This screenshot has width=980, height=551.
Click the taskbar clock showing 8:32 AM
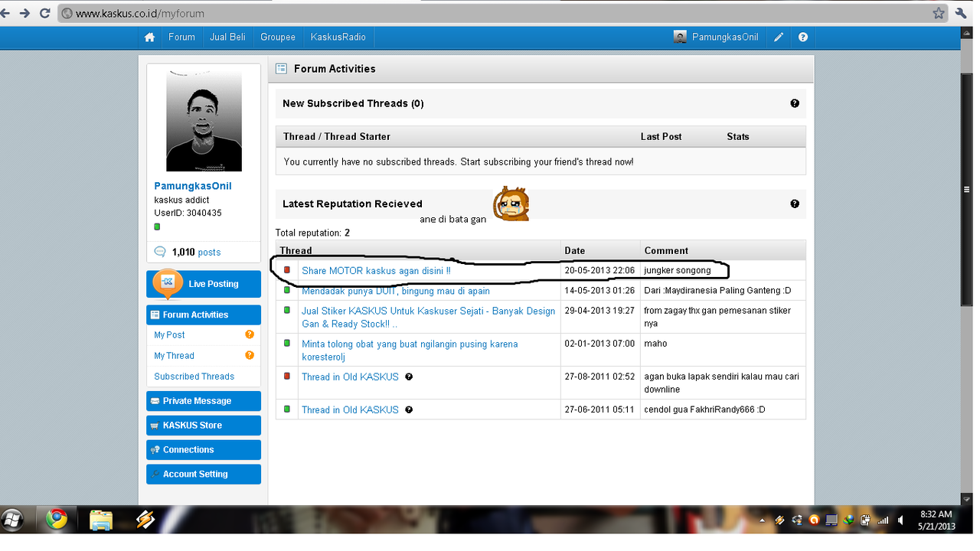click(x=936, y=520)
